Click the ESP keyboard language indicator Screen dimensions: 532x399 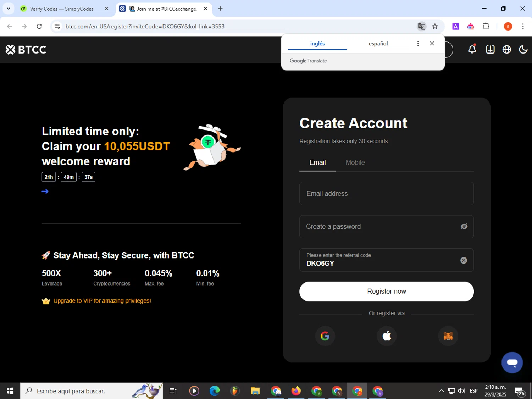[473, 391]
